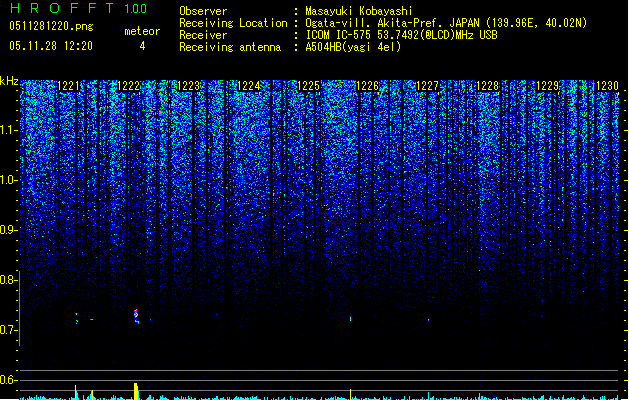
Task: Click the 1229 time marker
Action: tap(547, 86)
